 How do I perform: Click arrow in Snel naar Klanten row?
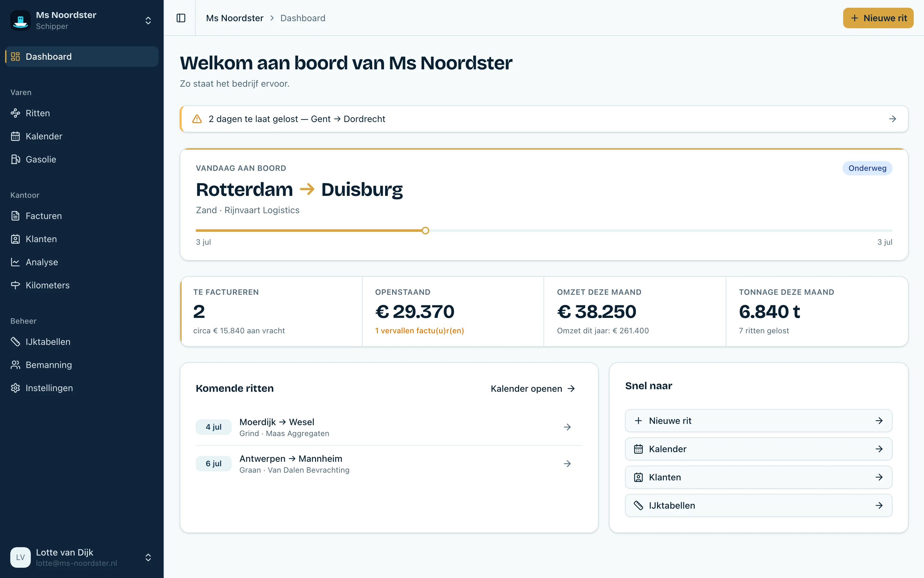879,477
